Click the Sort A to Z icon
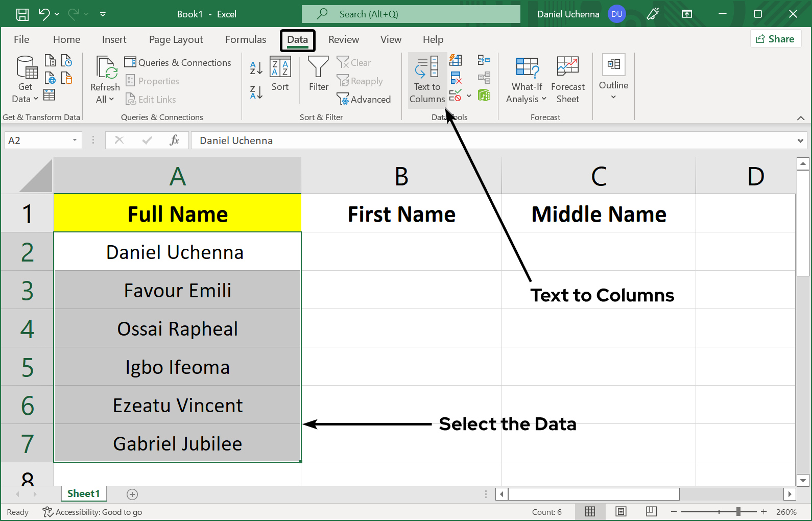Screen dimensions: 812x521 click(x=256, y=67)
